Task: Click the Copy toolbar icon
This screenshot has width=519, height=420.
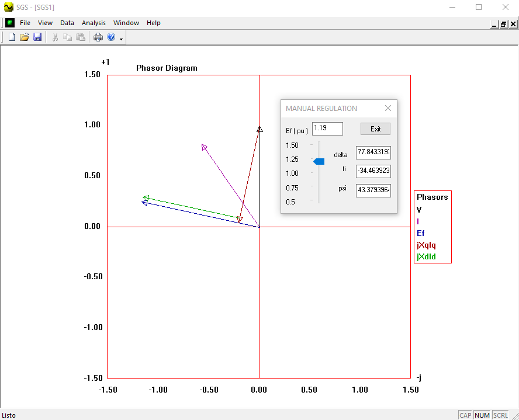Action: click(68, 37)
